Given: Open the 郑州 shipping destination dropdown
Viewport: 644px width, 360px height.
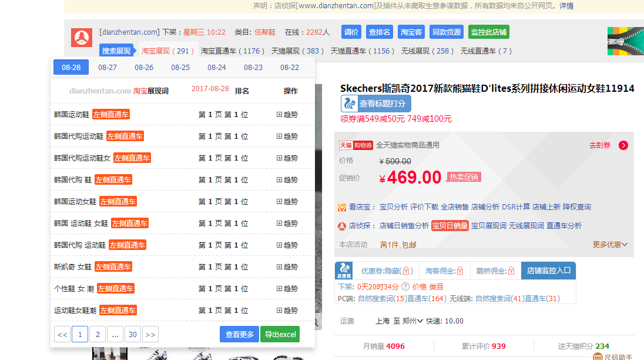Looking at the screenshot, I should (412, 321).
